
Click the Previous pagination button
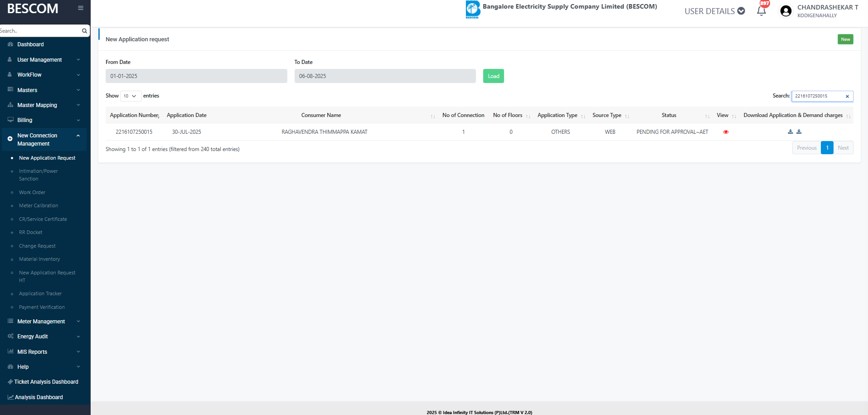(807, 148)
